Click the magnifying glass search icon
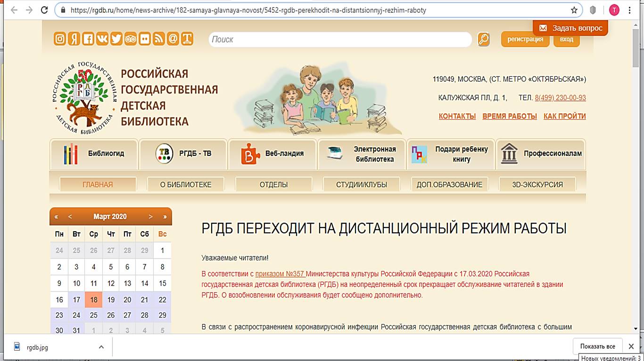Viewport: 644px width, 361px height. pyautogui.click(x=484, y=39)
